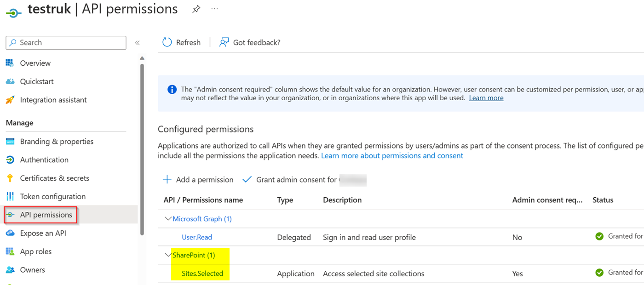Click the Overview grid icon
Image resolution: width=644 pixels, height=285 pixels.
pyautogui.click(x=10, y=63)
